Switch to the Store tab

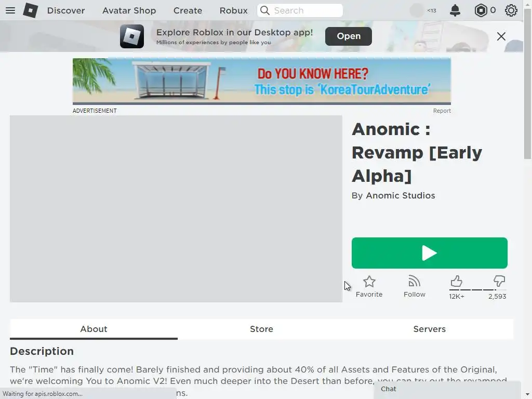(x=262, y=329)
